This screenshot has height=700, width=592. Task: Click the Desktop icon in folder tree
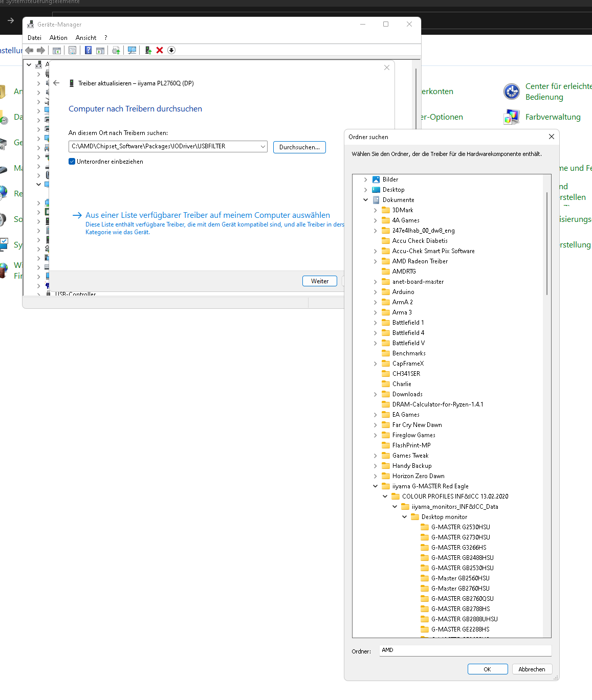pos(376,190)
